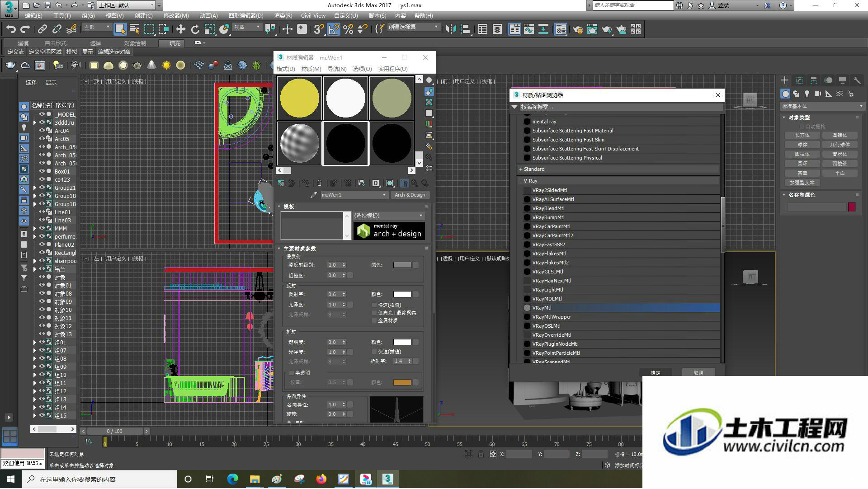Click 取消 in material browser

(x=698, y=373)
